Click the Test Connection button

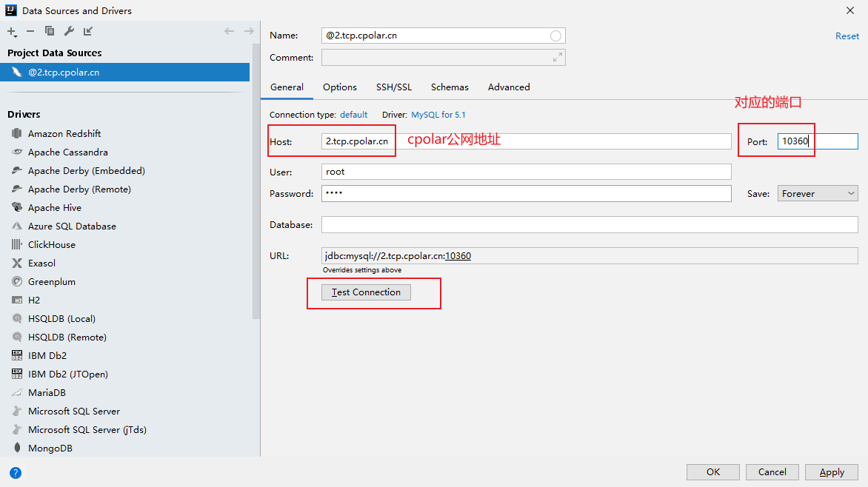[366, 292]
